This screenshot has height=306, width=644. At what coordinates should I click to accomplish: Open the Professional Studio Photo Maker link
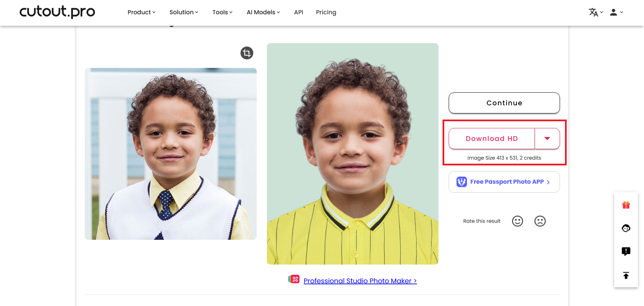tap(359, 281)
